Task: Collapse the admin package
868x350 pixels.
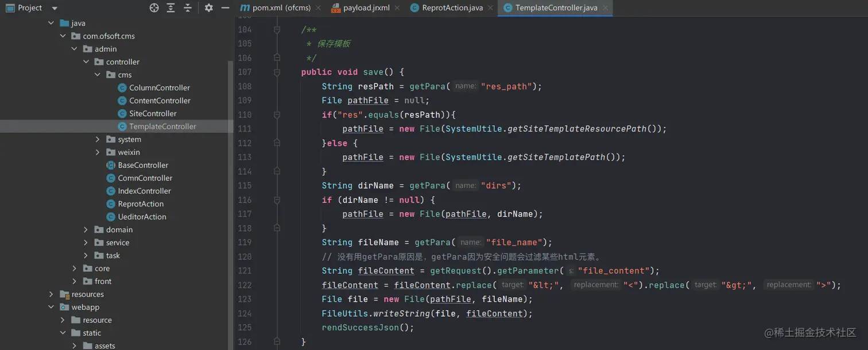Action: [74, 49]
